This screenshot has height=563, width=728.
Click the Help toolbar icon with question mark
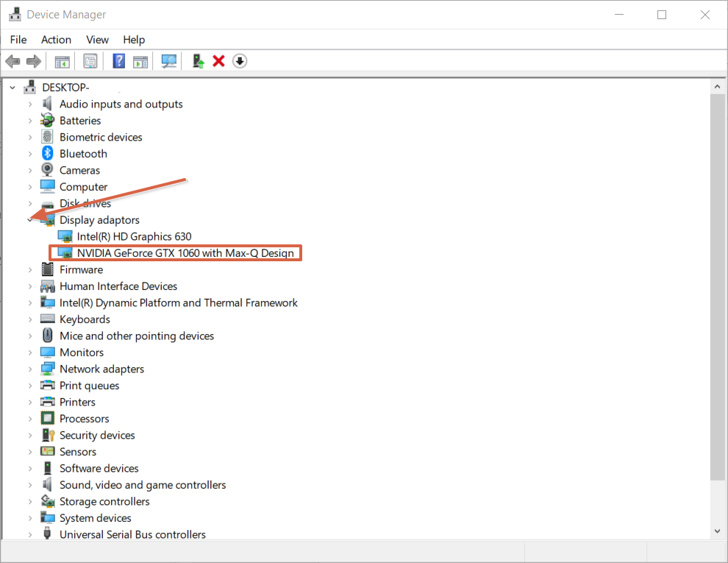click(x=118, y=61)
